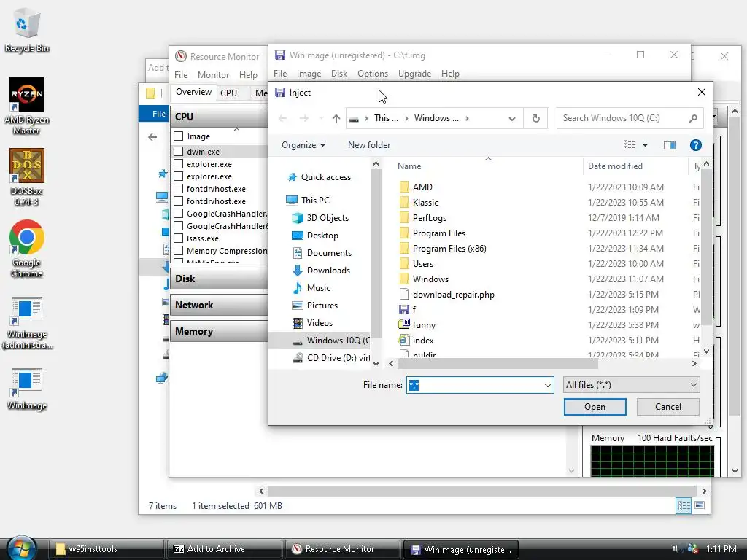The image size is (747, 560).
Task: Open WinImage Image menu
Action: [309, 74]
